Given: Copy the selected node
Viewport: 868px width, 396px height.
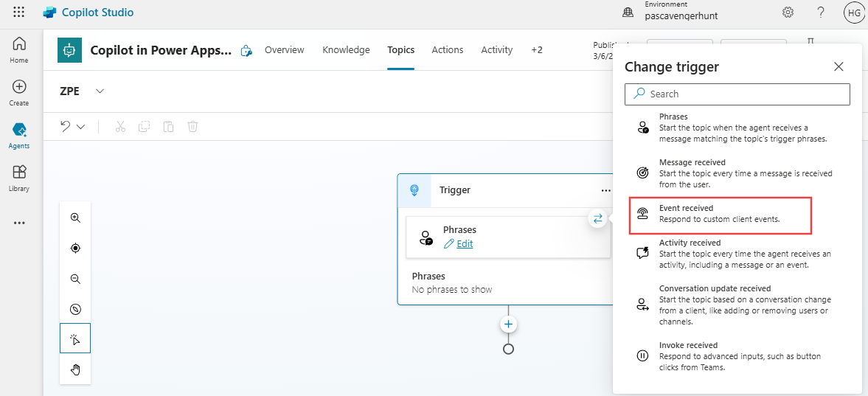Looking at the screenshot, I should click(x=145, y=126).
